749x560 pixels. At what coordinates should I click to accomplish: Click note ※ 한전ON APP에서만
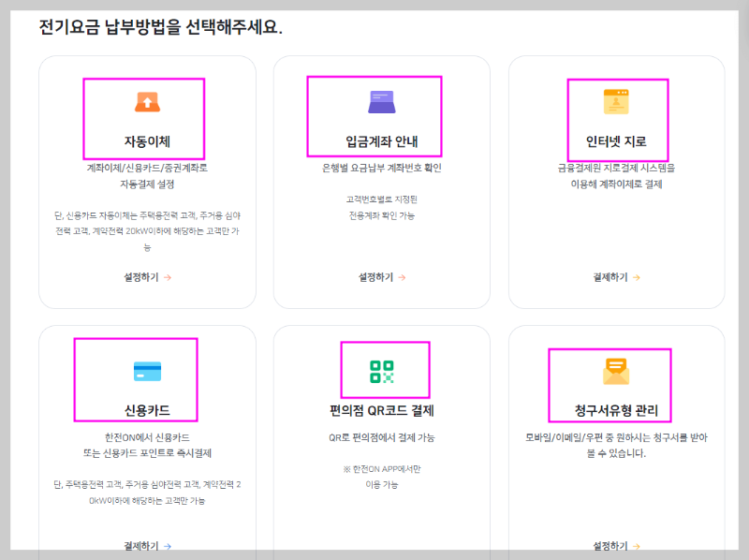pyautogui.click(x=382, y=469)
